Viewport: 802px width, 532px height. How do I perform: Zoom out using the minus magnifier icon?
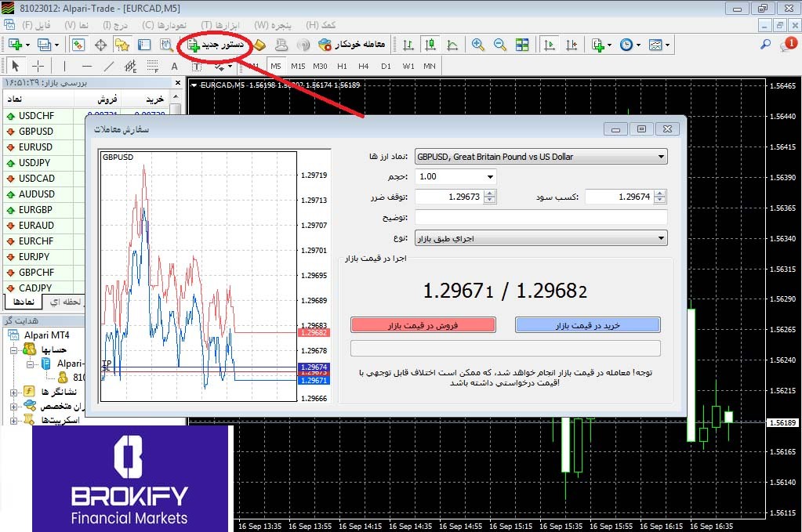(500, 45)
